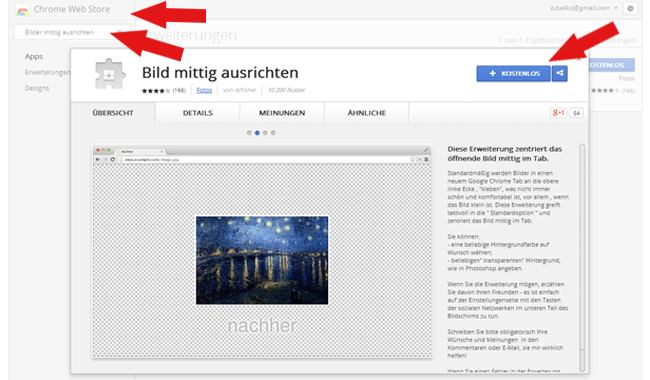Click the Designs category in sidebar
This screenshot has height=380, width=650.
[x=37, y=88]
